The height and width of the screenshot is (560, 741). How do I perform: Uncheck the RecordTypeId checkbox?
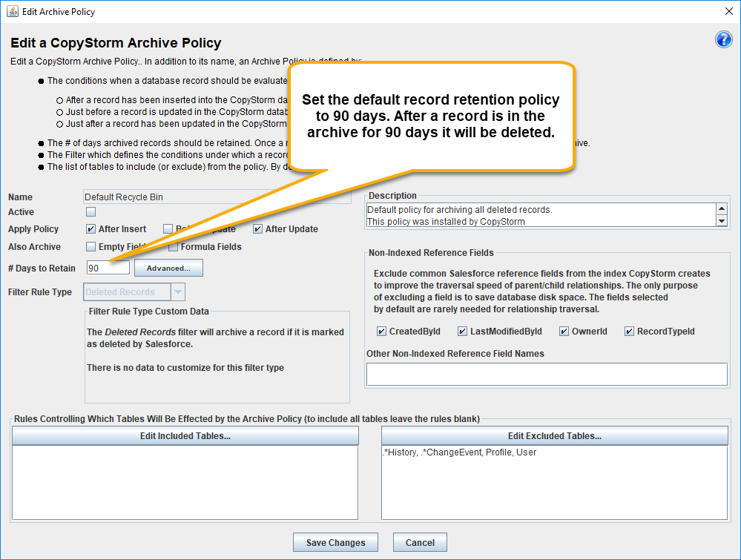coord(629,332)
